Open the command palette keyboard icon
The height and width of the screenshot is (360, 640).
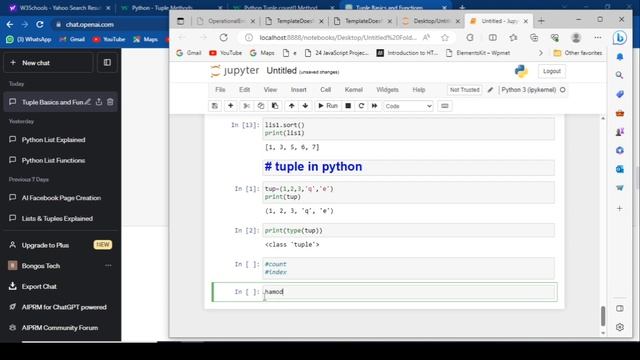tap(444, 106)
